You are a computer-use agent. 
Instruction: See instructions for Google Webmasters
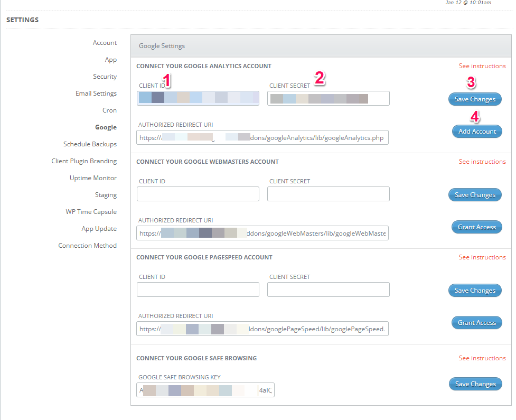coord(482,162)
